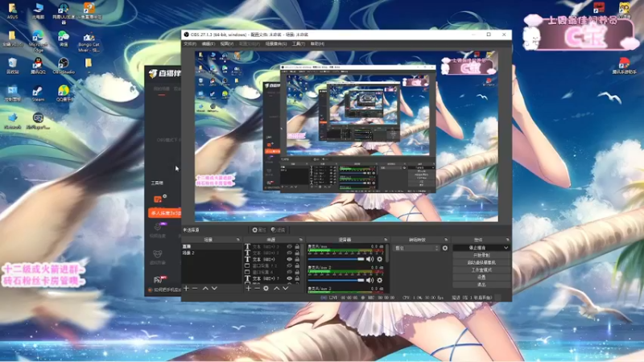Click the 滤镜 filters button above the docks

pyautogui.click(x=278, y=230)
